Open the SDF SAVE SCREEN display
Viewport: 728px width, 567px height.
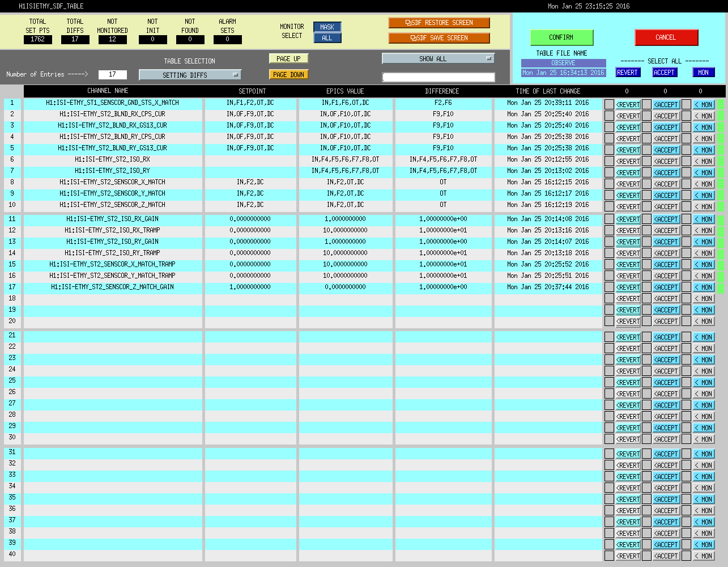coord(439,38)
